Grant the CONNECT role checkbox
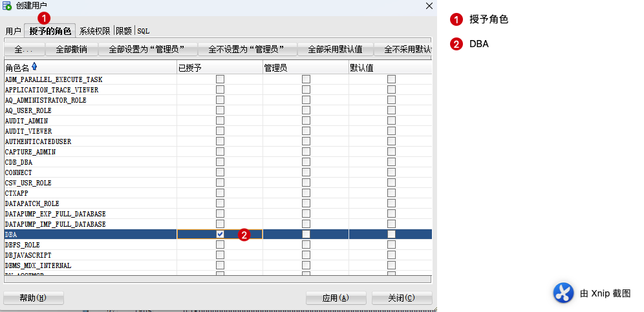 click(220, 172)
